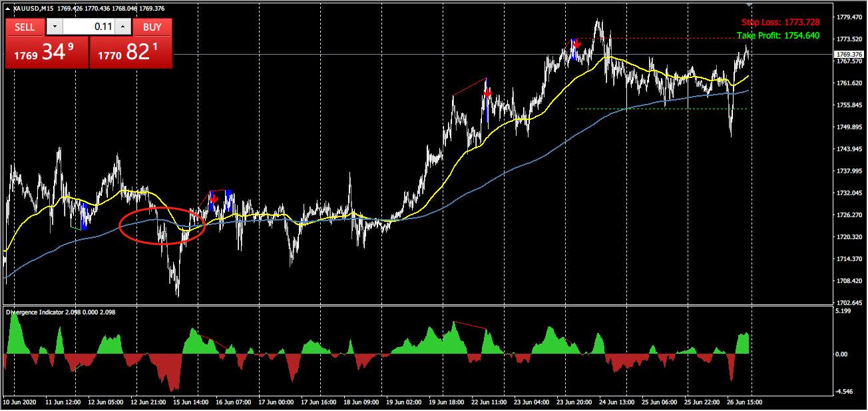Click the 23 Jun 04:00 time label
Screen dimensions: 868x411
533,403
